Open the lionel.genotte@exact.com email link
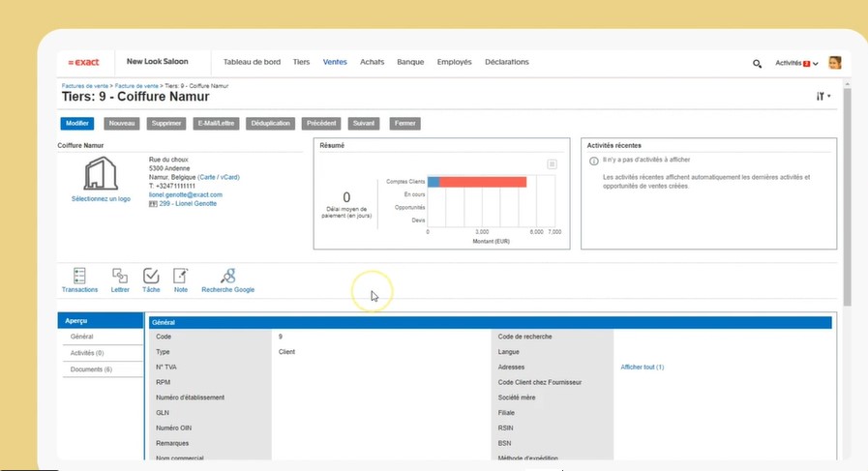Viewport: 868px width, 471px height. tap(185, 194)
